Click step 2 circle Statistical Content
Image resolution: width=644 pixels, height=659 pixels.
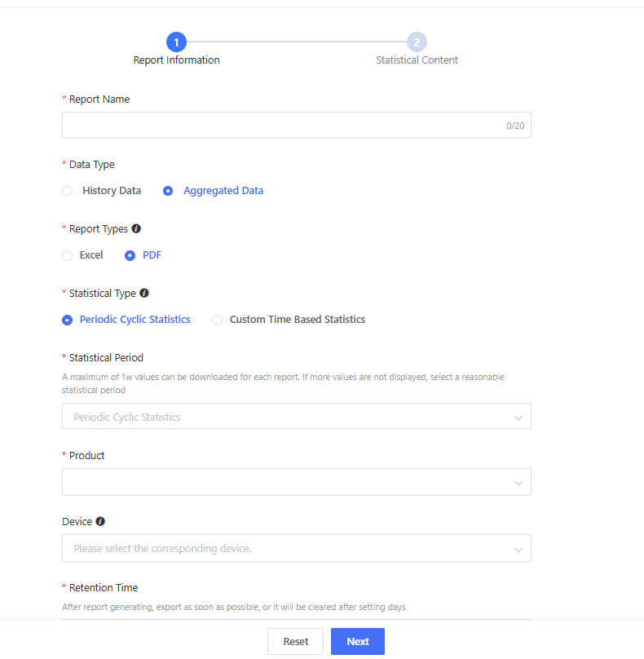[x=417, y=42]
